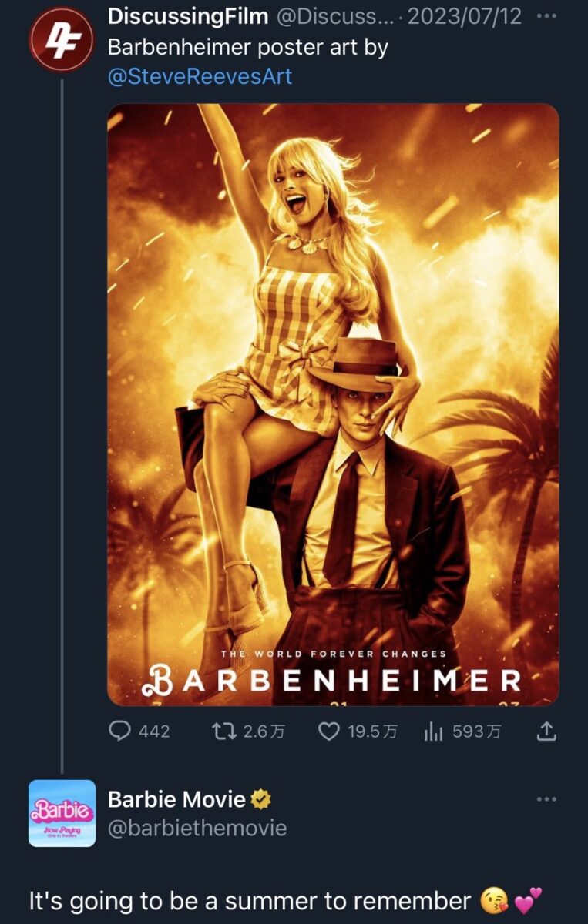The height and width of the screenshot is (924, 588).
Task: Click the Barbie Movie display name
Action: pyautogui.click(x=176, y=800)
